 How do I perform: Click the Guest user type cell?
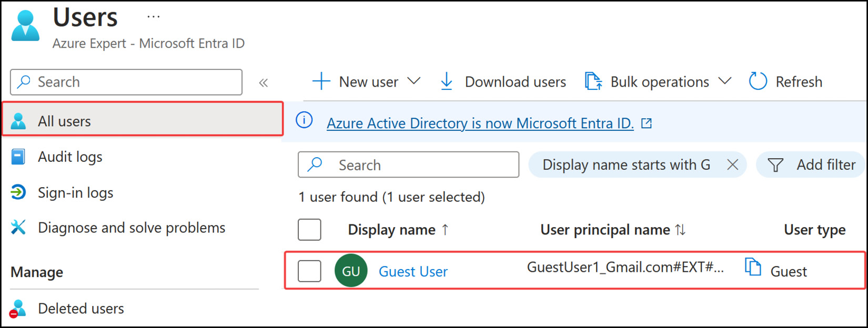click(789, 271)
